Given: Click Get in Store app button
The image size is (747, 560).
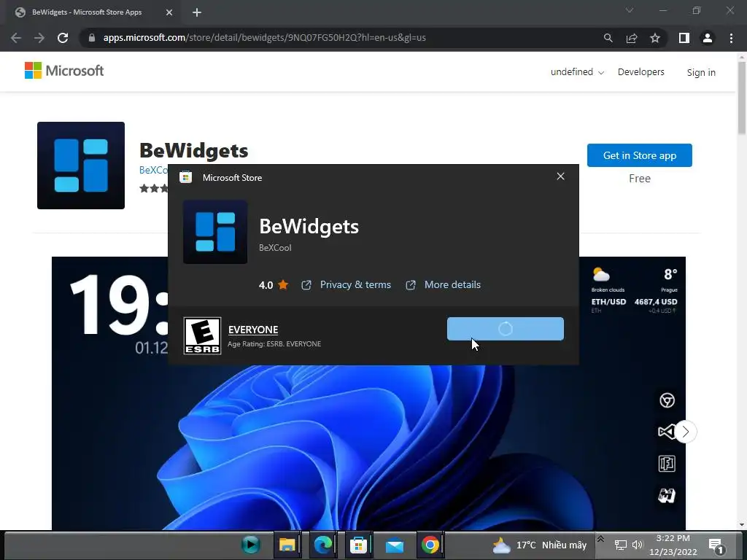Looking at the screenshot, I should 639,155.
